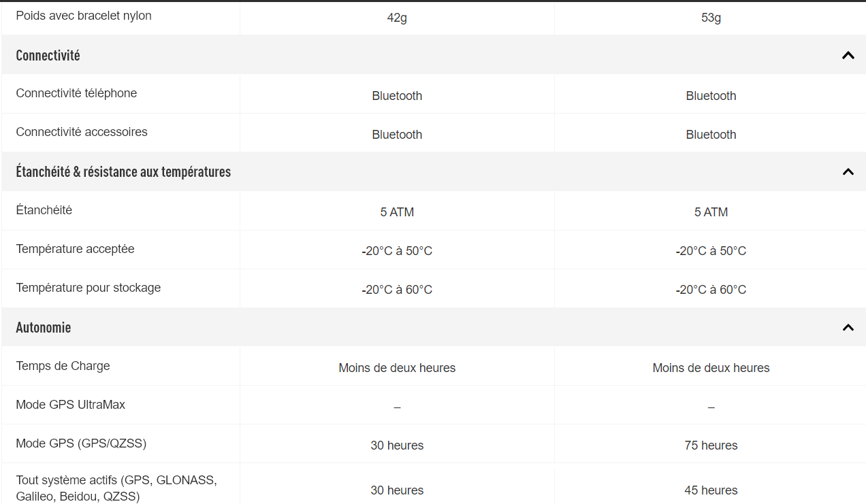Click the Température acceptée row label
Screen dimensions: 866x504
[75, 249]
